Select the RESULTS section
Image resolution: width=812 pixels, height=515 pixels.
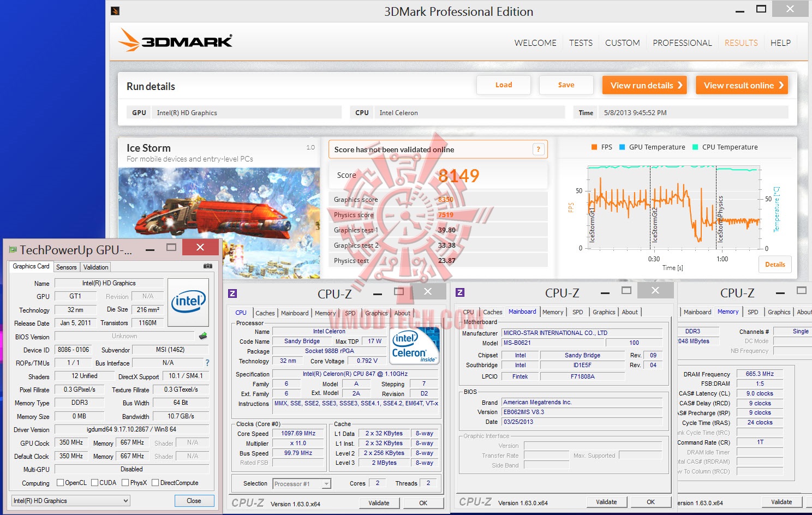click(741, 43)
